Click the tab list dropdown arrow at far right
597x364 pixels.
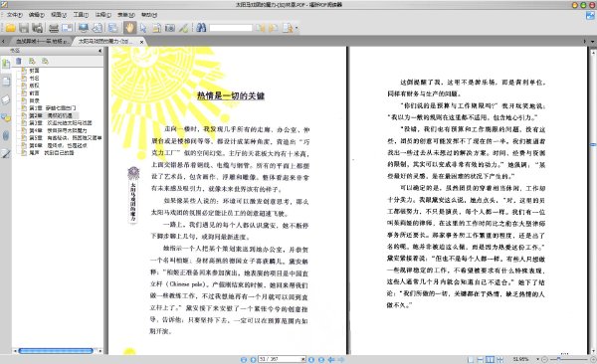[x=592, y=41]
